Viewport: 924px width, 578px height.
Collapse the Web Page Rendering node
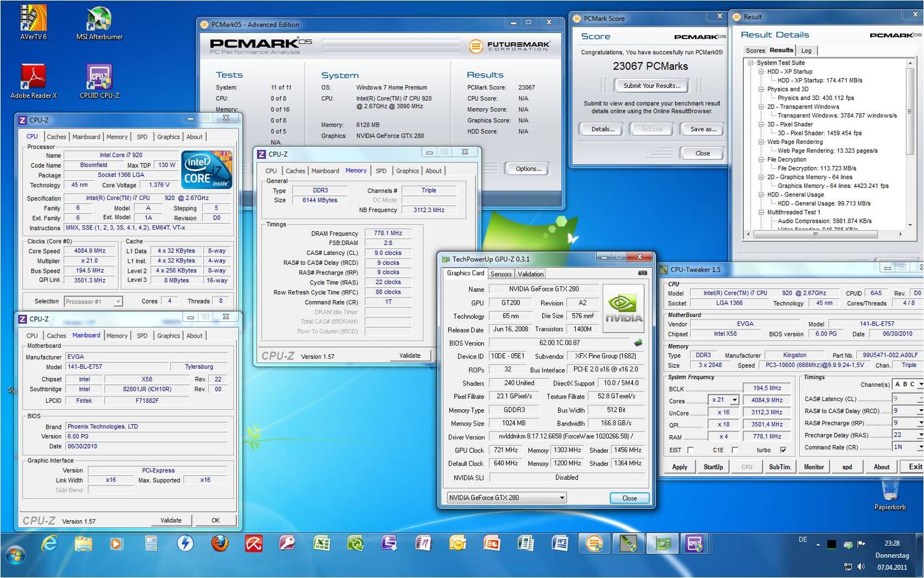(761, 142)
